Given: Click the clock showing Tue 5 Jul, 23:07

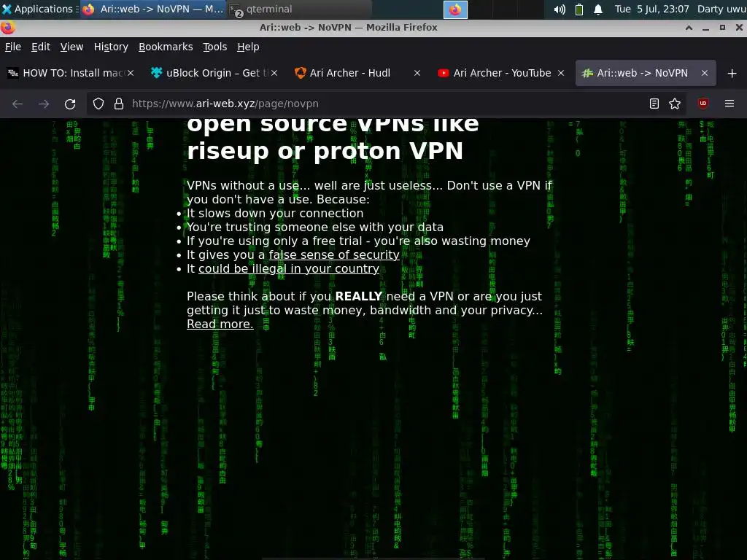Looking at the screenshot, I should (x=651, y=9).
